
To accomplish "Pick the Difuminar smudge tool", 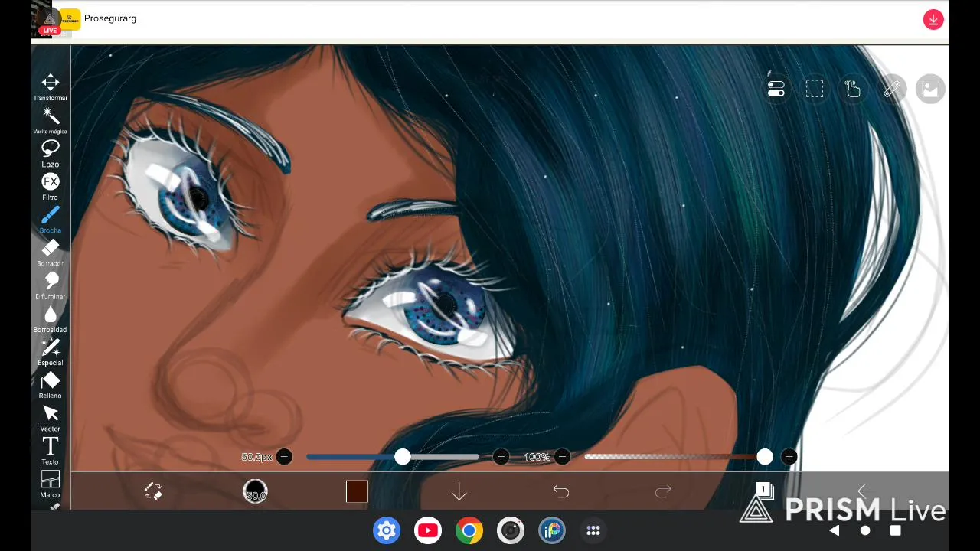I will [51, 285].
